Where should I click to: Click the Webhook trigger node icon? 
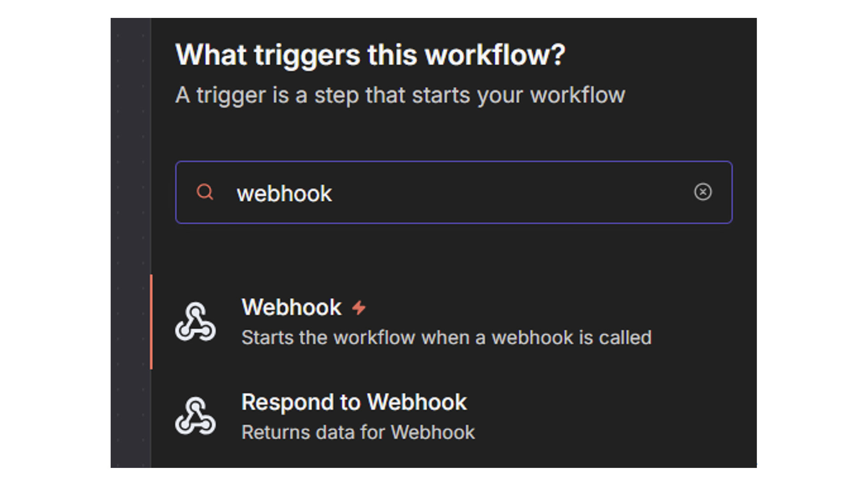coord(195,322)
